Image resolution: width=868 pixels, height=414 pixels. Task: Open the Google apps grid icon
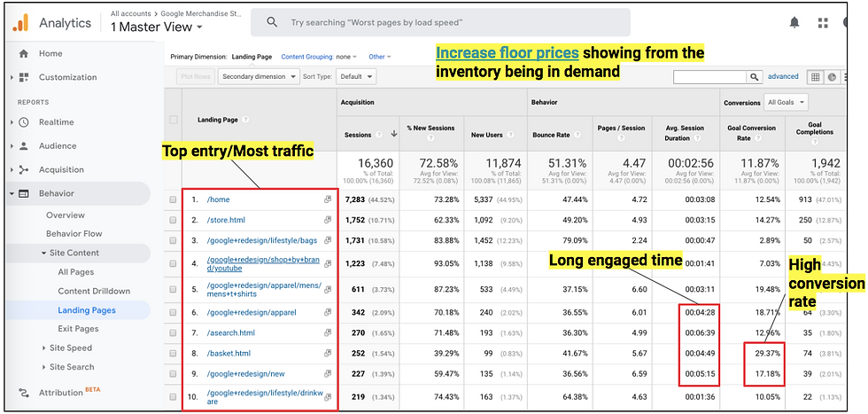point(823,23)
